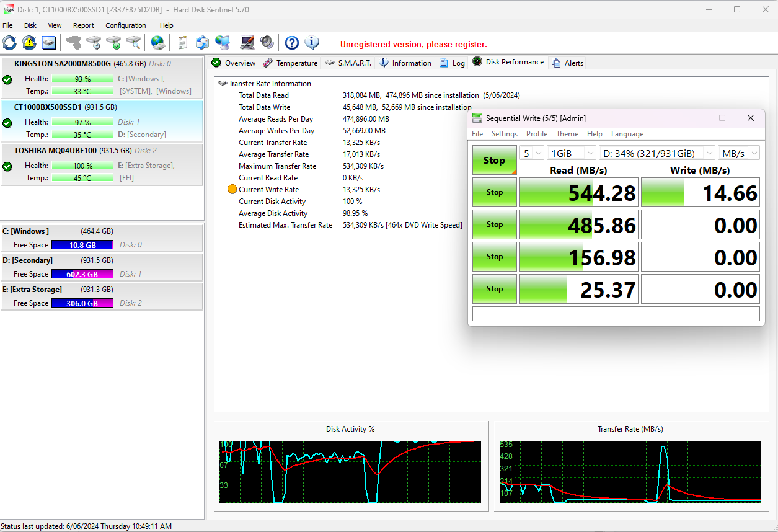778x532 pixels.
Task: Click the globe with monitor toolbar icon
Action: tap(222, 43)
